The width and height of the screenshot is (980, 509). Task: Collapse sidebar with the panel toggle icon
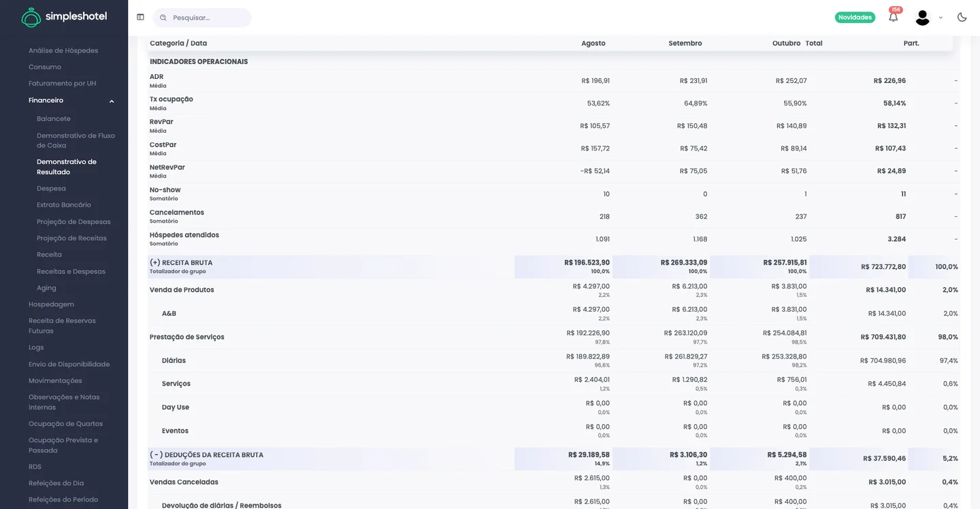click(140, 17)
